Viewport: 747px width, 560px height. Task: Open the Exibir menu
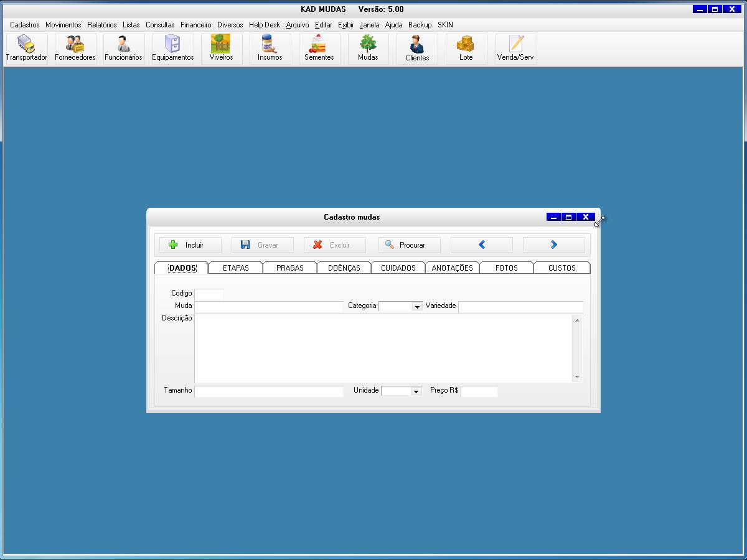(x=346, y=25)
